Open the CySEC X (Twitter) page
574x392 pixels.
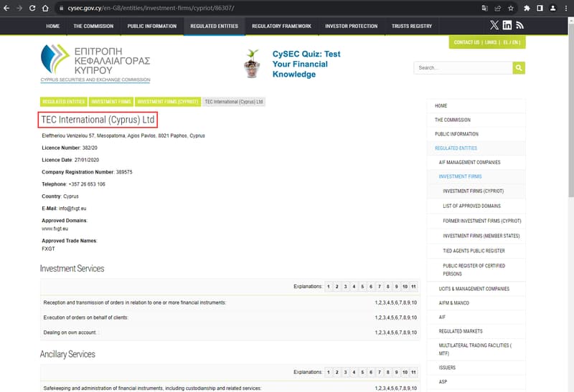494,25
